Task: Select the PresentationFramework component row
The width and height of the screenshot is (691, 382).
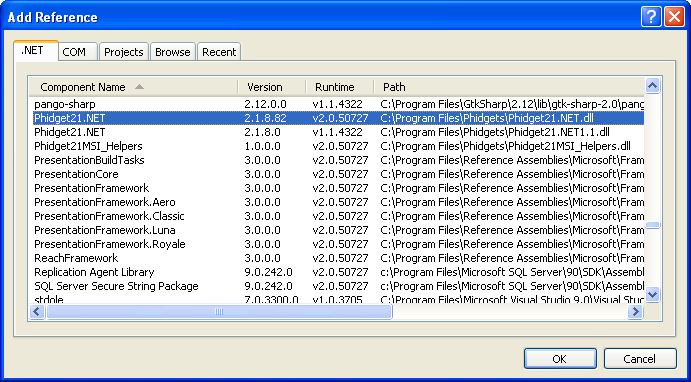Action: pyautogui.click(x=338, y=188)
